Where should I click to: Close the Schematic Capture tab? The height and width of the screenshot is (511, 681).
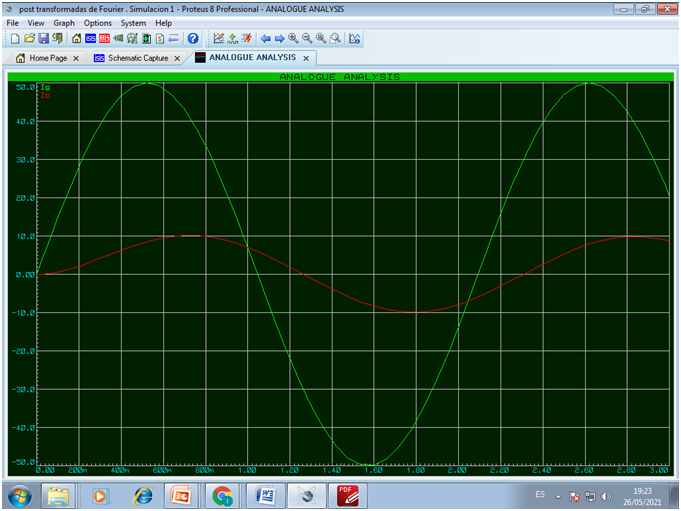[177, 58]
